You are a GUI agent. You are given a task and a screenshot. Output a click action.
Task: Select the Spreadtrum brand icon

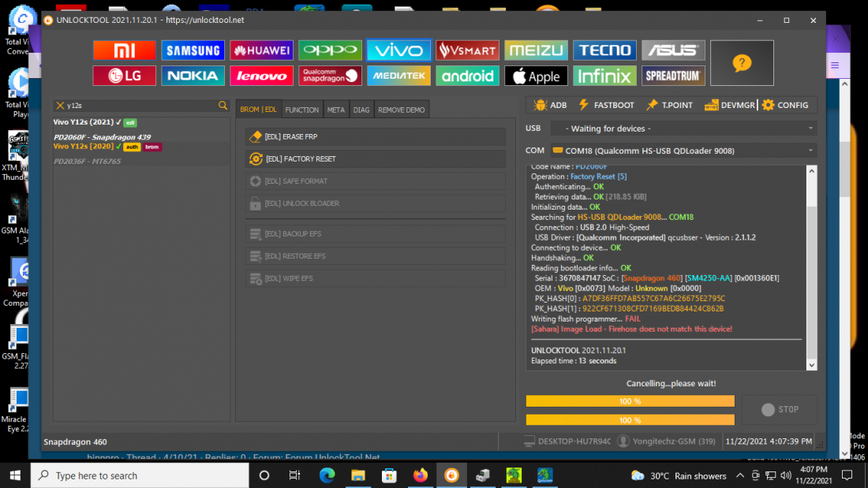coord(673,76)
